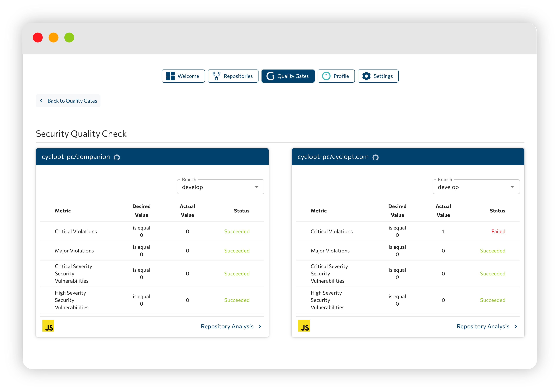Click the dropdown arrow in cyclopt.com Branch selector

(x=512, y=187)
